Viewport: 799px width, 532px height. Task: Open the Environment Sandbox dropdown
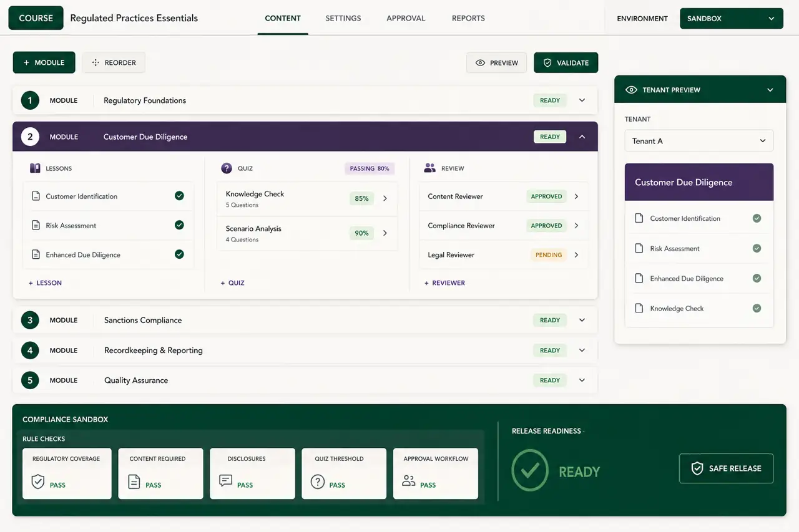(731, 19)
